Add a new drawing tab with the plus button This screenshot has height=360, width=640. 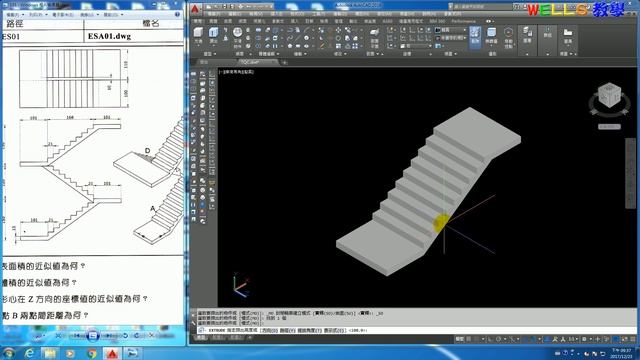click(284, 62)
